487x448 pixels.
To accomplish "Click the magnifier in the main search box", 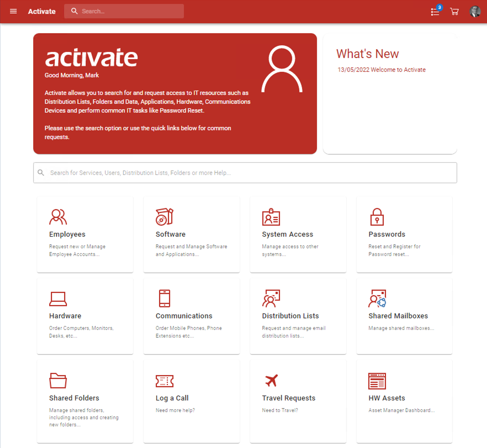I will click(x=41, y=173).
